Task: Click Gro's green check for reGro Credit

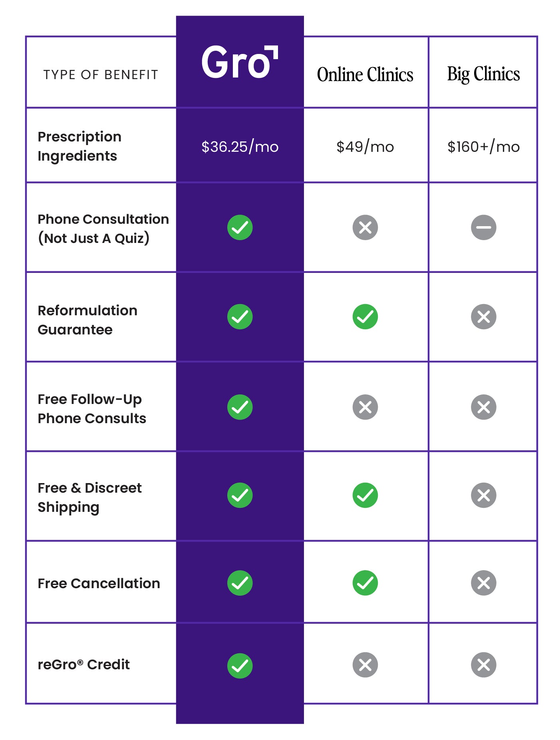Action: [x=240, y=666]
